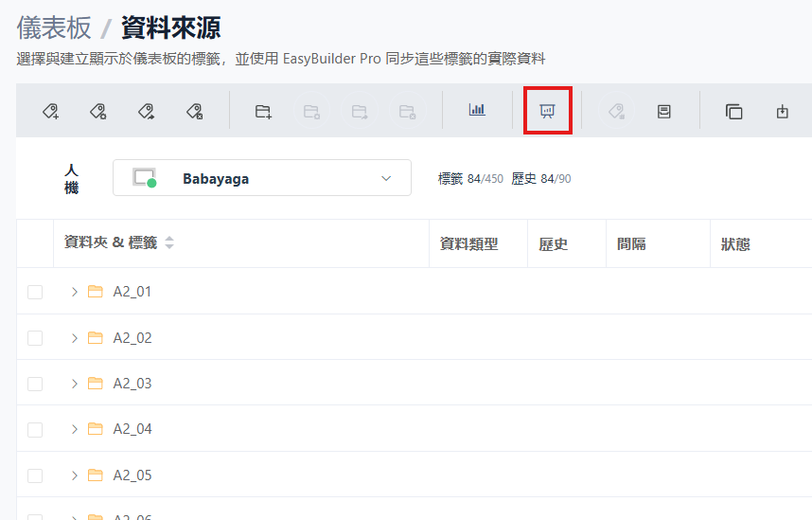Click the move tag arrow icon

(146, 111)
